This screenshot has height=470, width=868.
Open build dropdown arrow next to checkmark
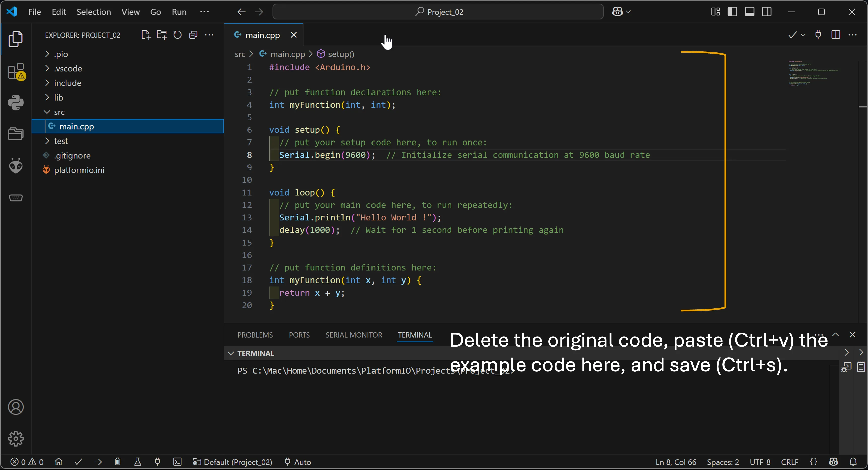[x=803, y=35]
